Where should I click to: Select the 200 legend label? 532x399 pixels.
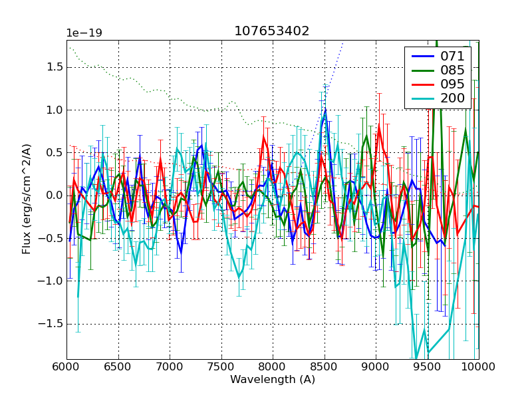coord(452,98)
